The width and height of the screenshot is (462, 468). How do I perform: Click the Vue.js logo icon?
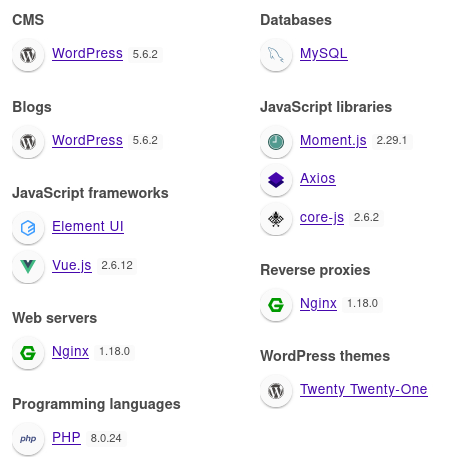28,267
